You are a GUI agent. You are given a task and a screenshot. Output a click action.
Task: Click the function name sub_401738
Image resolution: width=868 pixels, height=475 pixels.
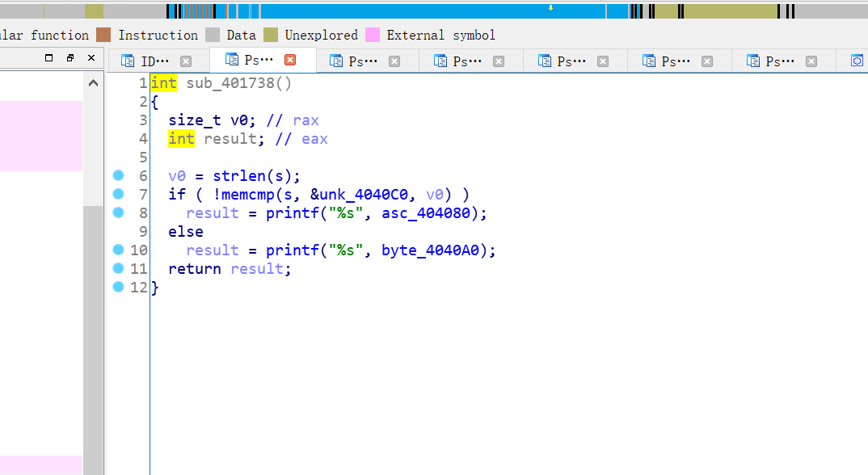pyautogui.click(x=230, y=83)
